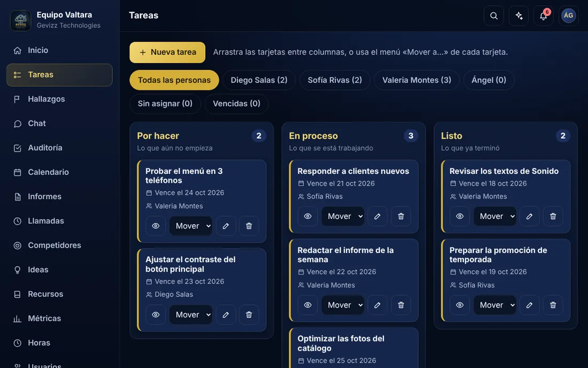Delete 'Ajustar el contraste del botón principal'
The height and width of the screenshot is (368, 588).
click(x=249, y=315)
